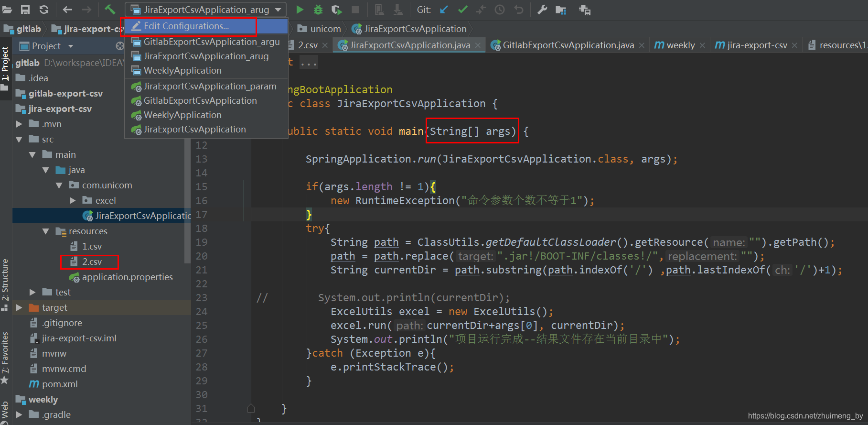Toggle the 2: Structure tool window
Screen dimensions: 868x425
5,285
